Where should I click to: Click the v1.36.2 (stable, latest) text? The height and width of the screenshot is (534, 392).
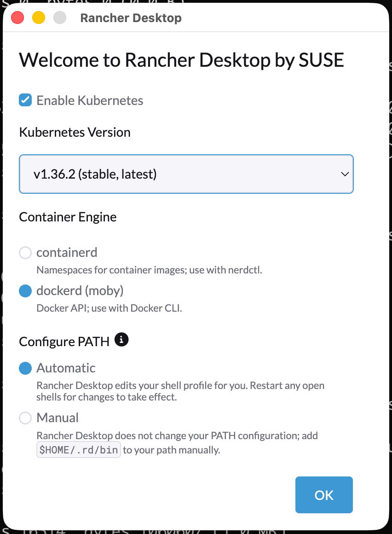pos(95,174)
